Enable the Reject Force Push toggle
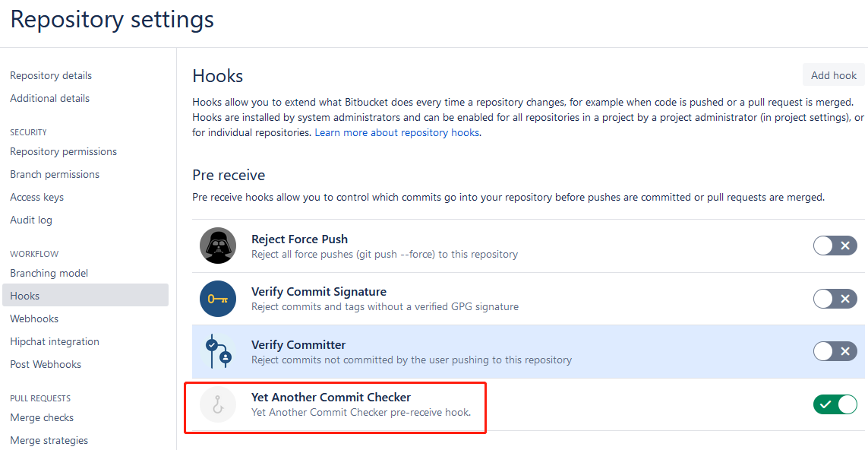The width and height of the screenshot is (868, 450). pyautogui.click(x=835, y=246)
